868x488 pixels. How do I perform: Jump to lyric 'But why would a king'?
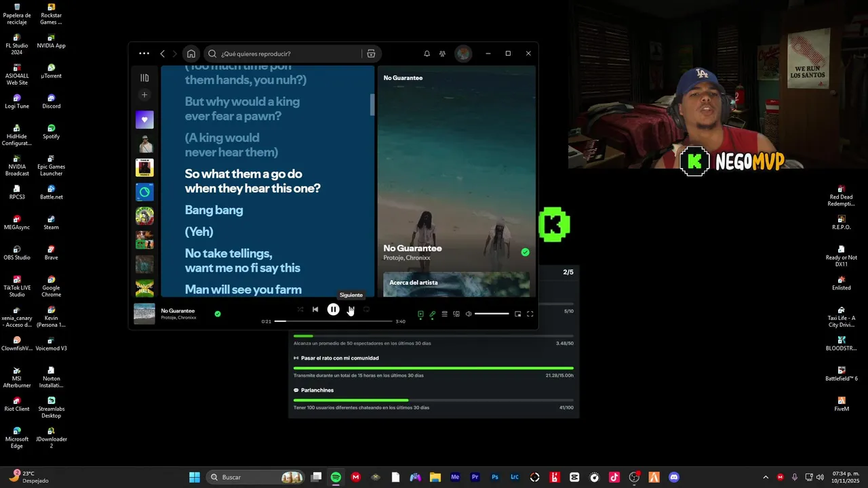pos(242,102)
